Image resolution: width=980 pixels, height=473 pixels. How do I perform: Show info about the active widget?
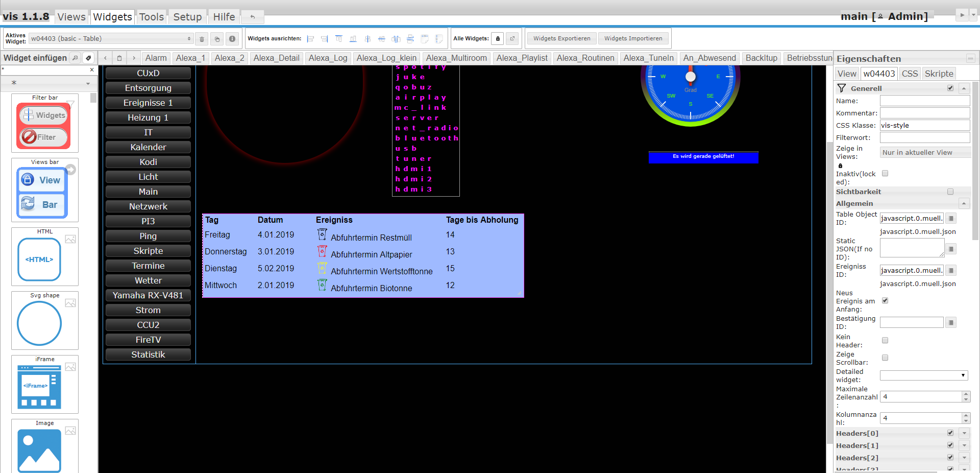232,39
